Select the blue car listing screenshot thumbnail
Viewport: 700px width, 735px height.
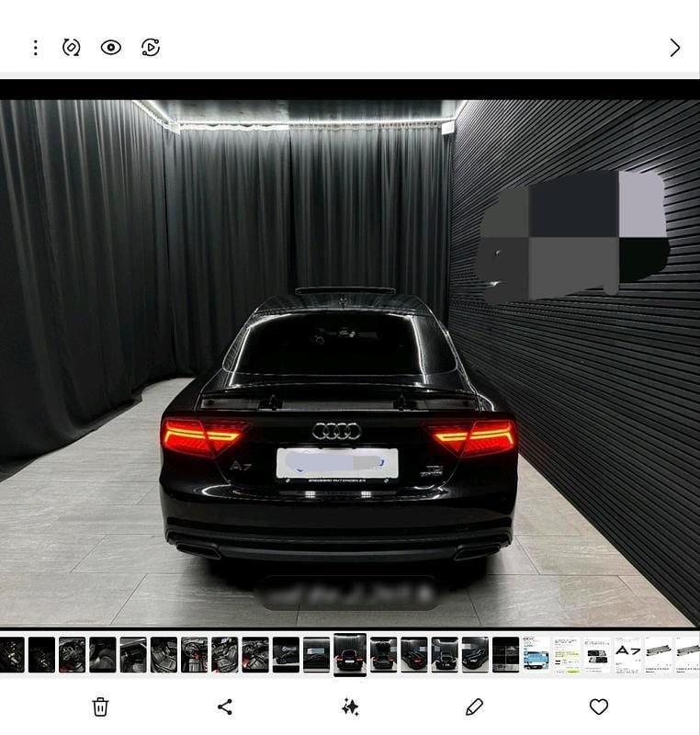[536, 654]
